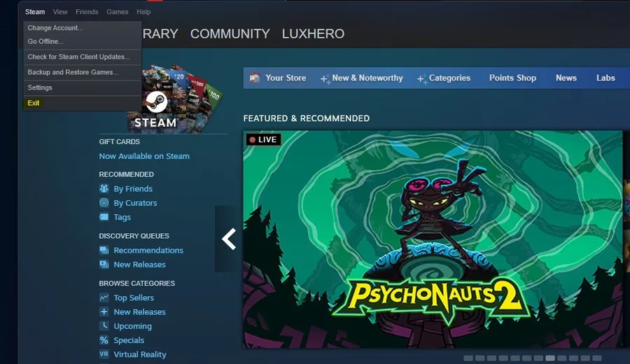
Task: Open the View menu
Action: [60, 12]
